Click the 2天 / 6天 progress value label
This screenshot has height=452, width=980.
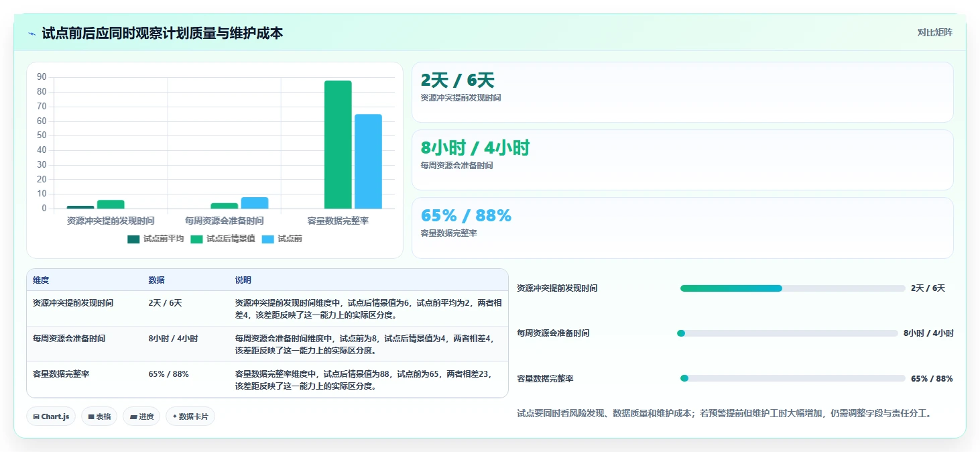pyautogui.click(x=928, y=288)
